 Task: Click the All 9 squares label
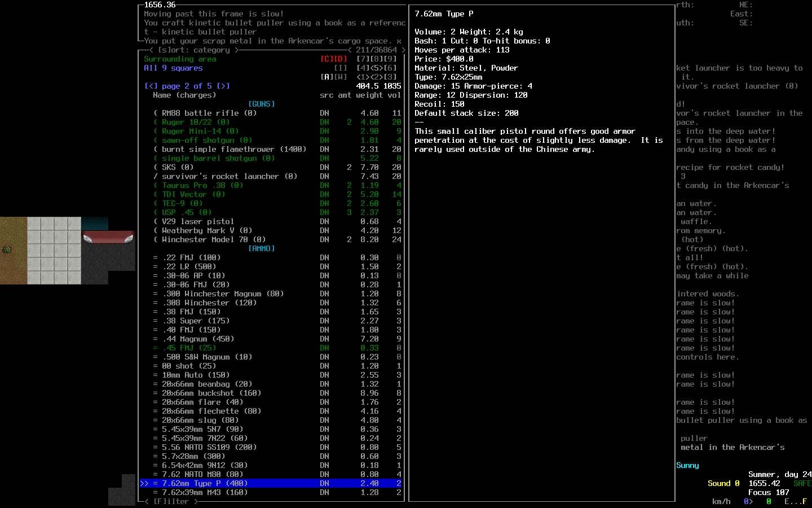tap(174, 68)
